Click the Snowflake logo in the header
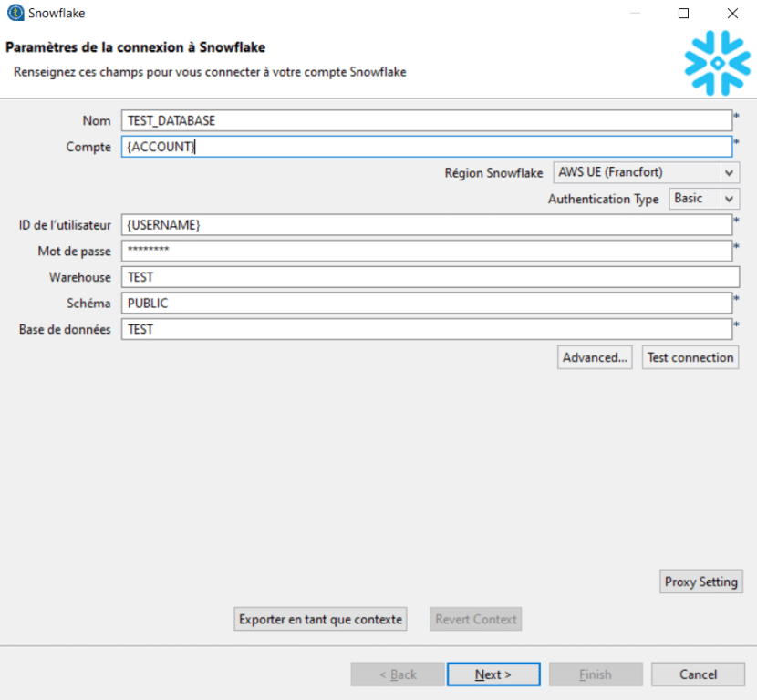The height and width of the screenshot is (700, 757). [717, 63]
